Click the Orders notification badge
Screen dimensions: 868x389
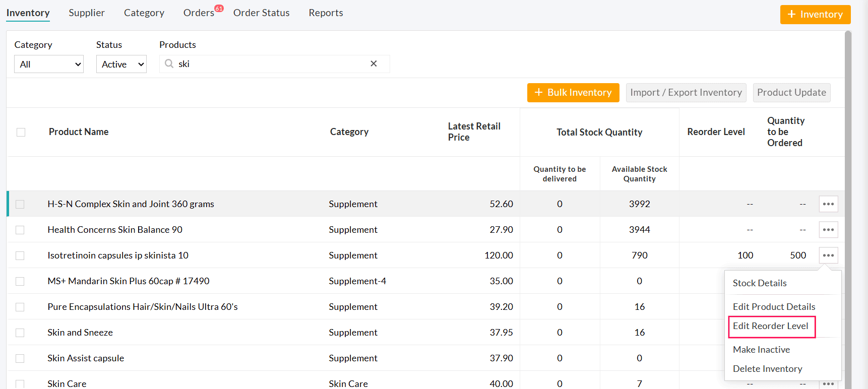(x=219, y=8)
